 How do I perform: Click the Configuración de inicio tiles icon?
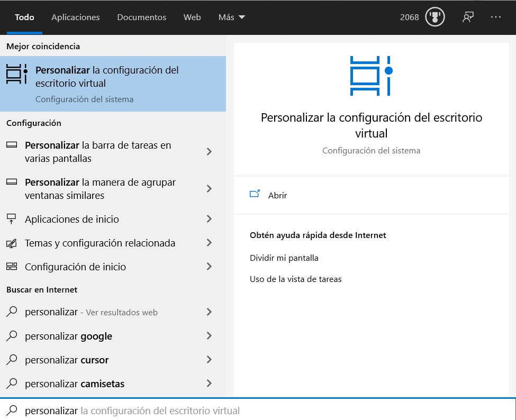tap(12, 267)
